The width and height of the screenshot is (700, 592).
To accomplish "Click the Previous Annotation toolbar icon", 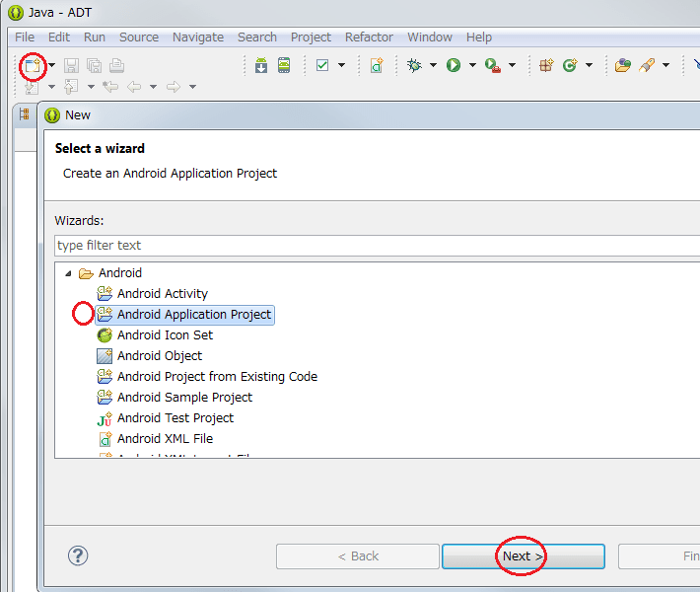I will (71, 87).
